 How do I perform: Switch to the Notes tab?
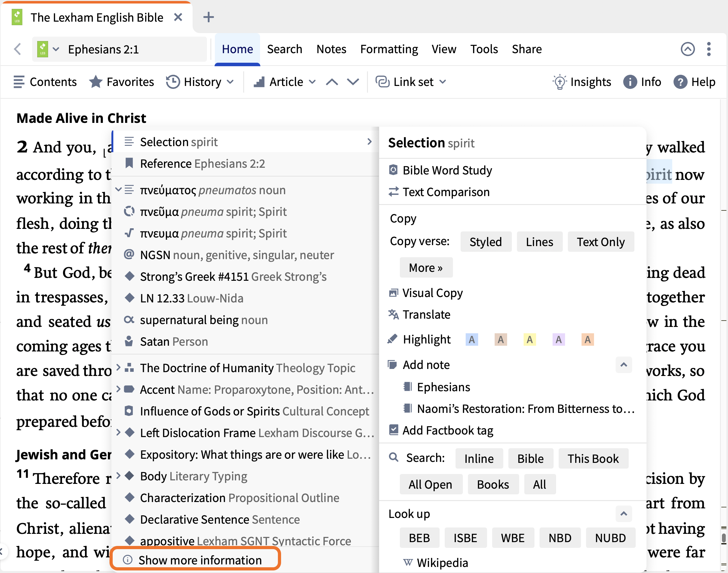[x=331, y=49]
